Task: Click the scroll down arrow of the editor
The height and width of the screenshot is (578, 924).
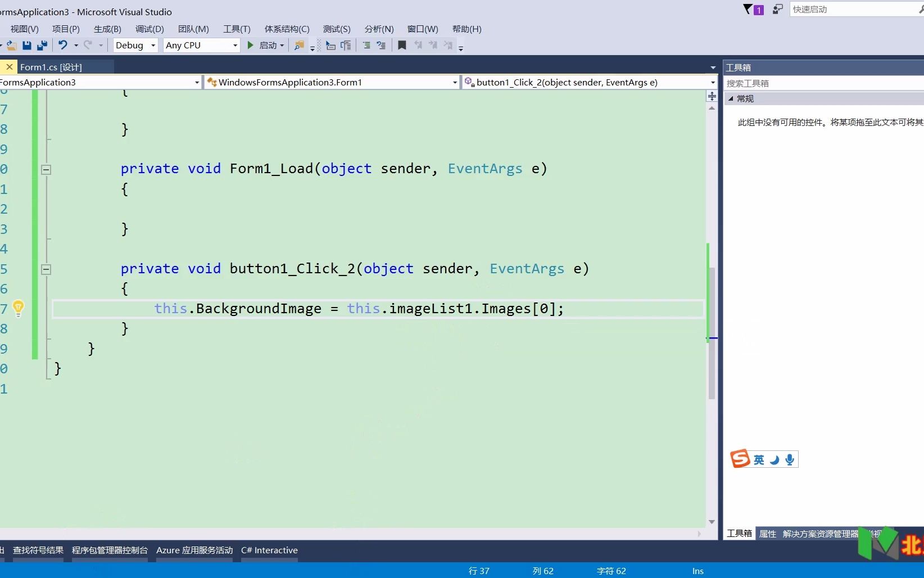Action: point(712,522)
